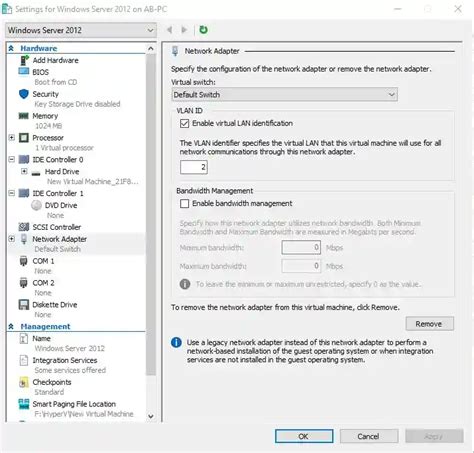Click the DVD Drive disc icon

pyautogui.click(x=36, y=205)
